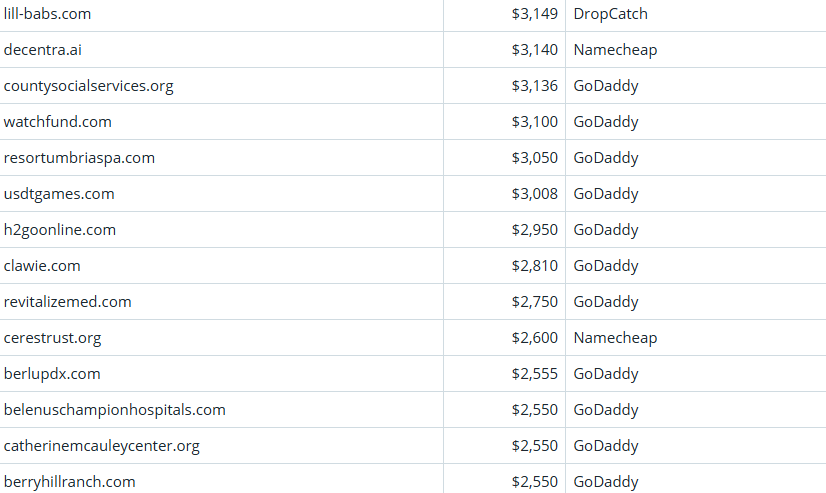The height and width of the screenshot is (493, 826).
Task: Click the cerestrust.org domain
Action: pyautogui.click(x=52, y=338)
